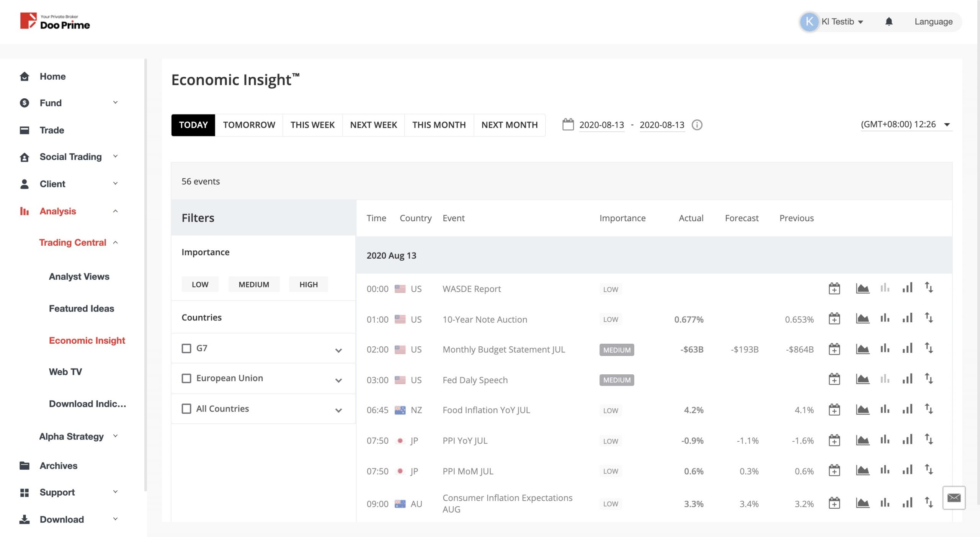The width and height of the screenshot is (980, 537).
Task: Expand the Client sidebar menu
Action: coord(115,183)
